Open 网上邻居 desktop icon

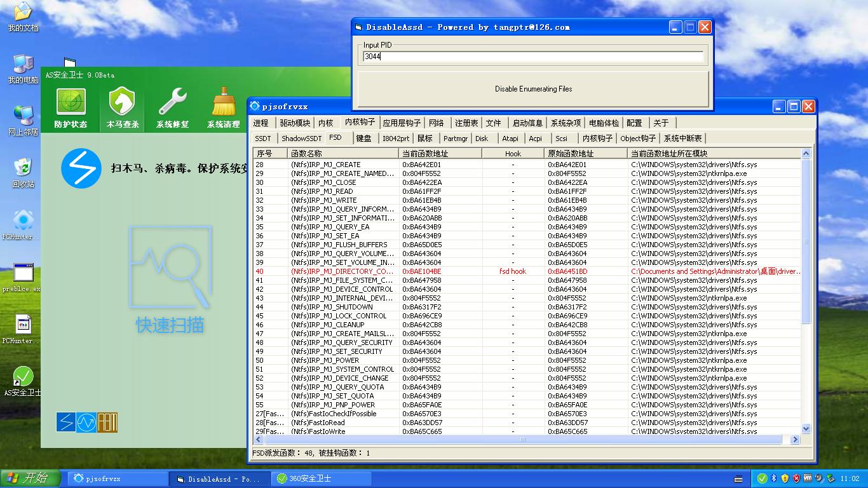23,121
